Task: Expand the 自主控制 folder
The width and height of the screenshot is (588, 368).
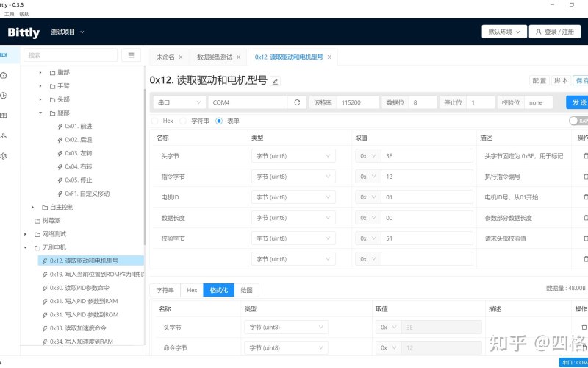Action: point(33,207)
